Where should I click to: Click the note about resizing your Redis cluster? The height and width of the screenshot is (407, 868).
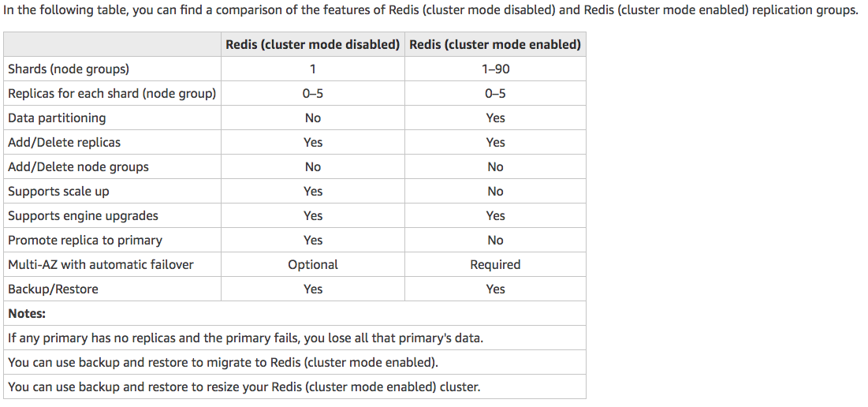coord(244,387)
